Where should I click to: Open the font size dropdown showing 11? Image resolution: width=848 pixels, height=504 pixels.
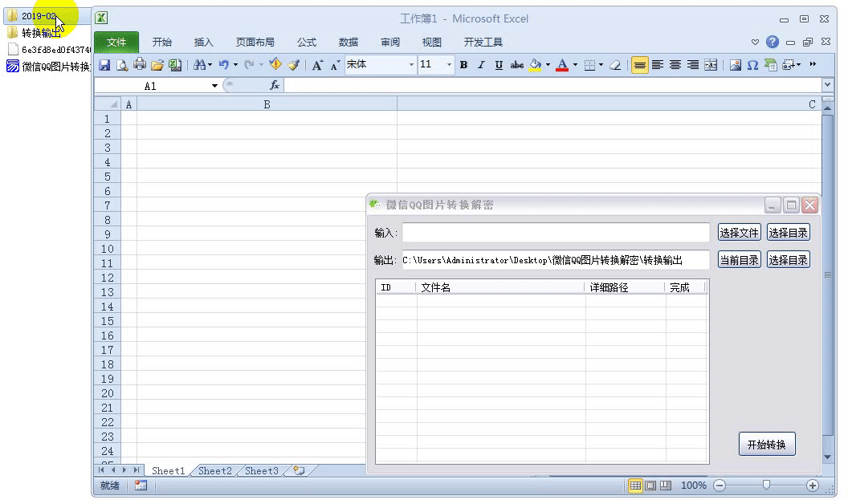pyautogui.click(x=449, y=65)
